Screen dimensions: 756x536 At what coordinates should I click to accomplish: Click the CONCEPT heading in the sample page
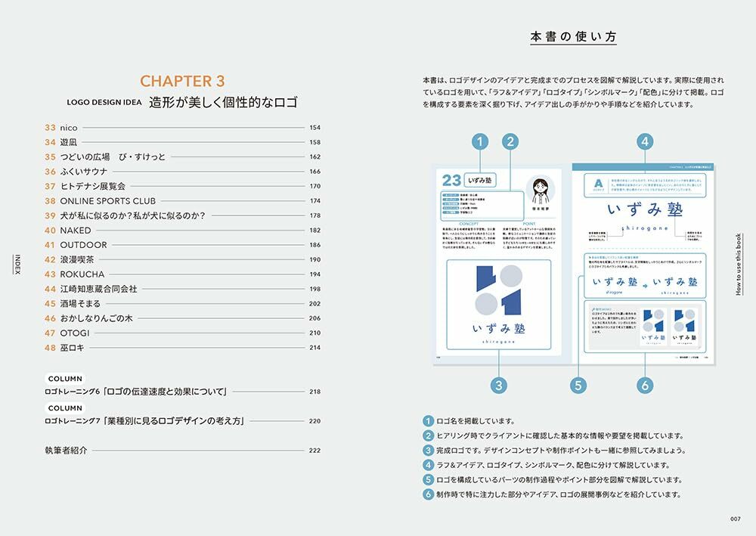pyautogui.click(x=469, y=224)
